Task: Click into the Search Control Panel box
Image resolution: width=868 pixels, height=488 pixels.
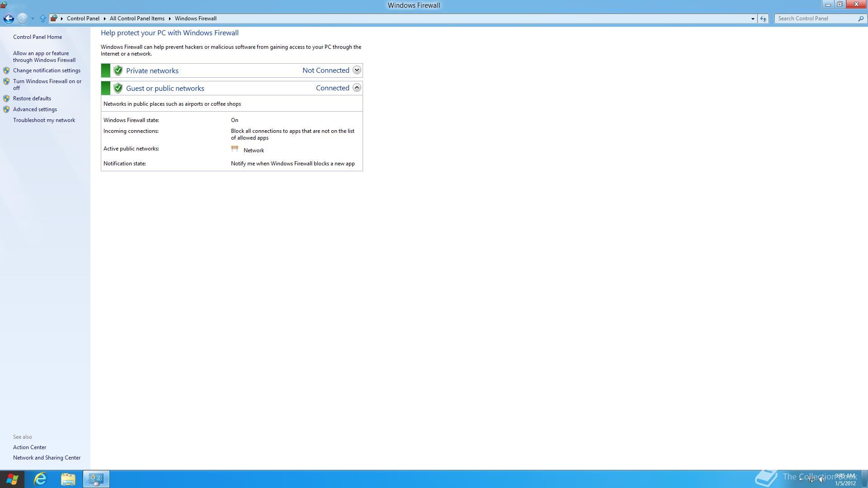Action: coord(816,19)
